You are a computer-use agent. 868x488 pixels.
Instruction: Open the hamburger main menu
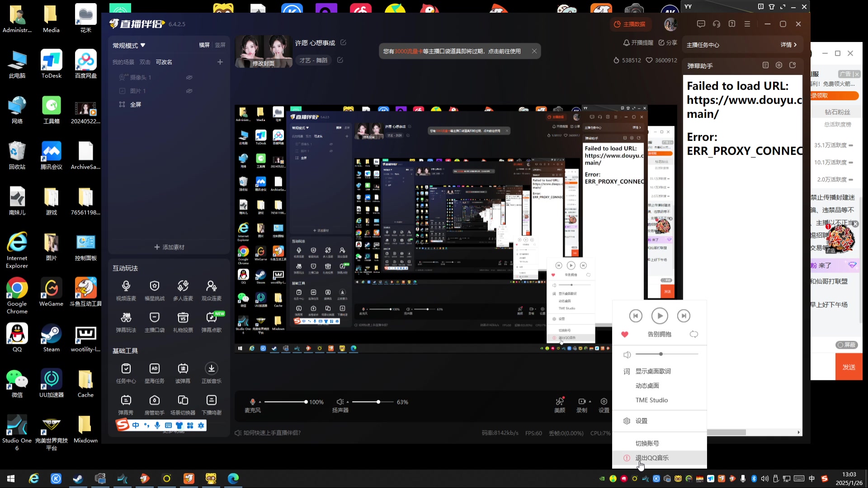coord(747,24)
